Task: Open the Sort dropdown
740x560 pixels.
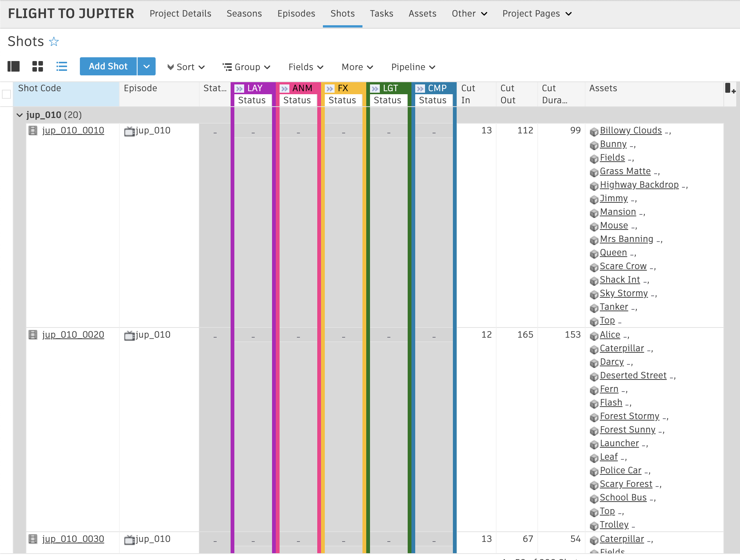Action: [x=186, y=67]
